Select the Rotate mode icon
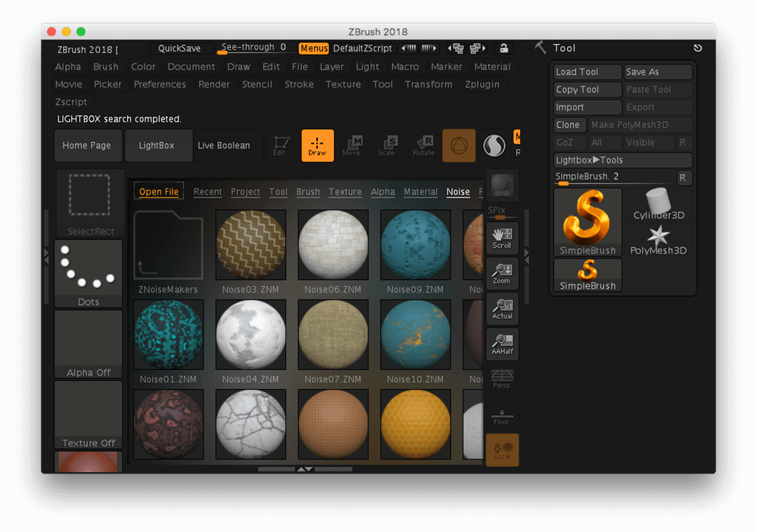 423,145
